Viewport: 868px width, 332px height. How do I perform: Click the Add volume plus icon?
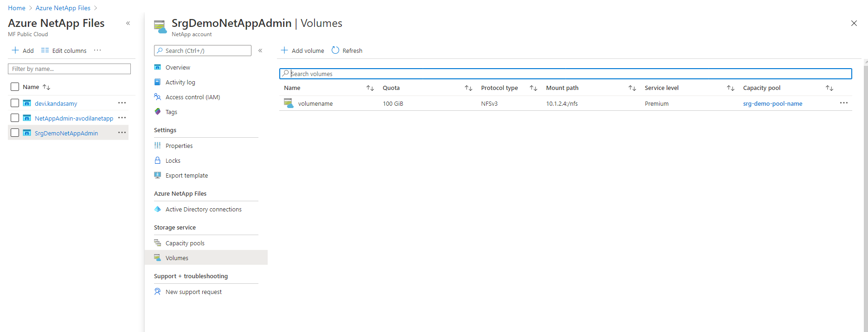284,51
